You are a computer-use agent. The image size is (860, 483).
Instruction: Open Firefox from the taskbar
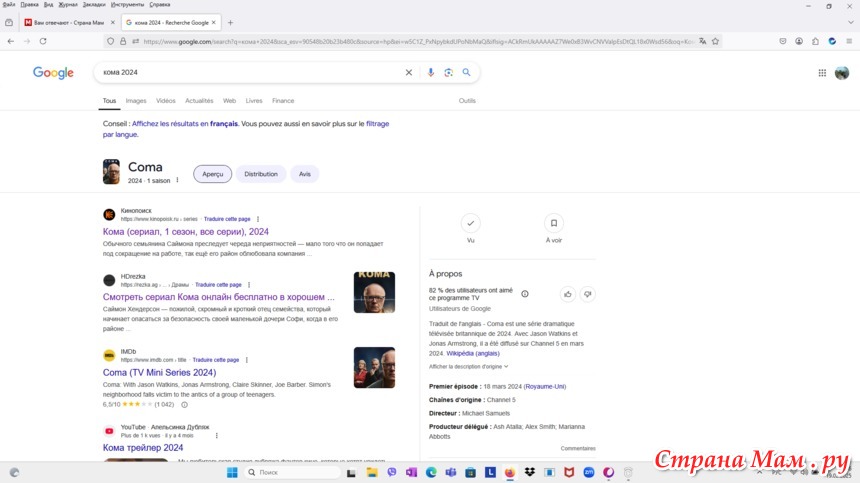pyautogui.click(x=510, y=472)
